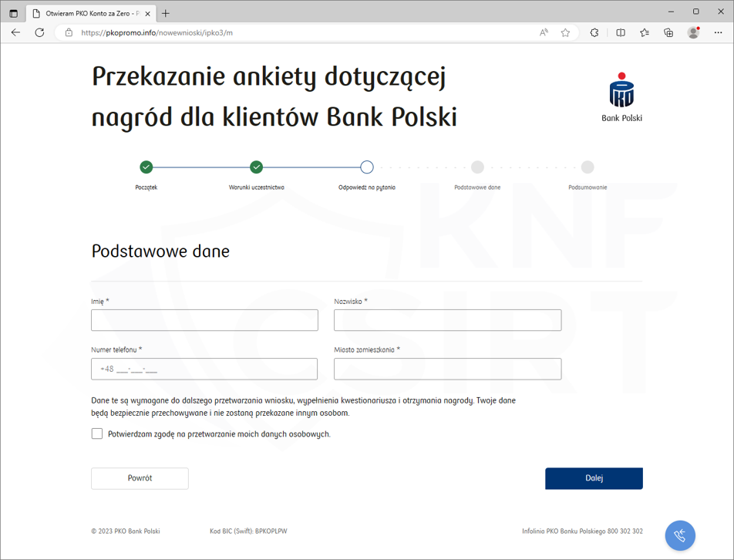Click the user profile avatar icon

tap(693, 32)
